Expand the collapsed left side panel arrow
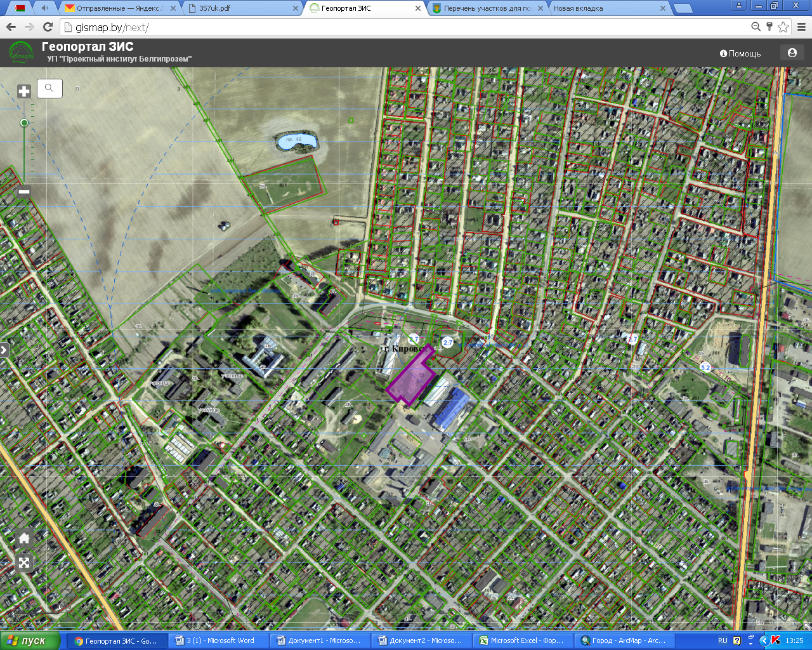The width and height of the screenshot is (812, 650). point(4,350)
